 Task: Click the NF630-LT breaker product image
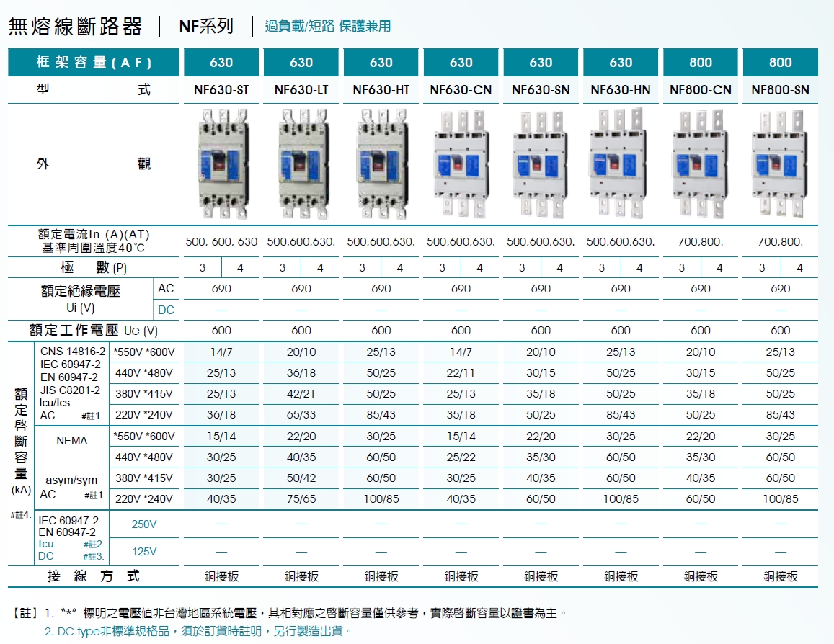(303, 164)
